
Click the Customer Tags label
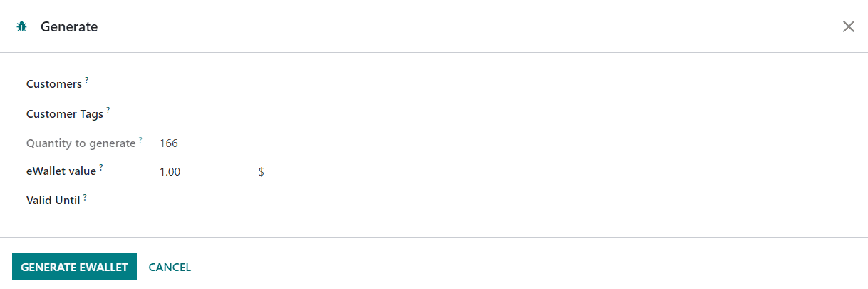(x=65, y=114)
